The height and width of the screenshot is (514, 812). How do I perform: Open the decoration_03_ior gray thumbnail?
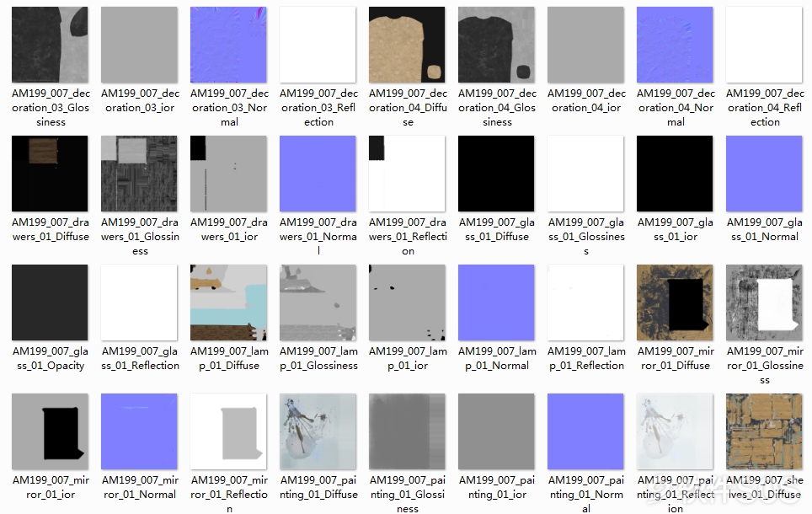pyautogui.click(x=139, y=45)
